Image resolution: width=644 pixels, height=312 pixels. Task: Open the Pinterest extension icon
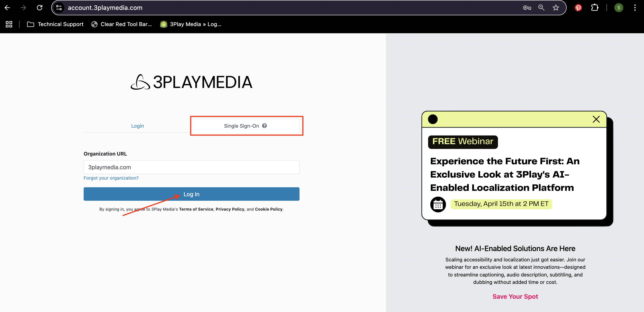[578, 8]
